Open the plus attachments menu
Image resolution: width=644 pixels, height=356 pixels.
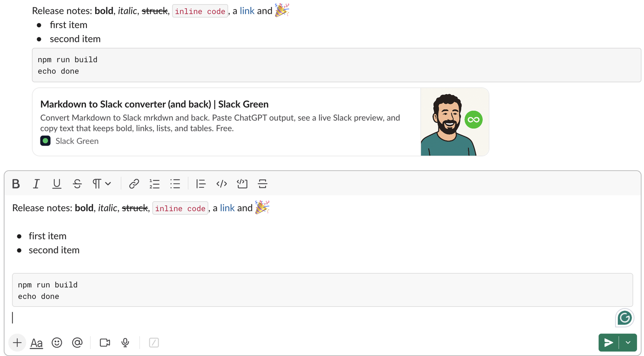click(x=17, y=343)
